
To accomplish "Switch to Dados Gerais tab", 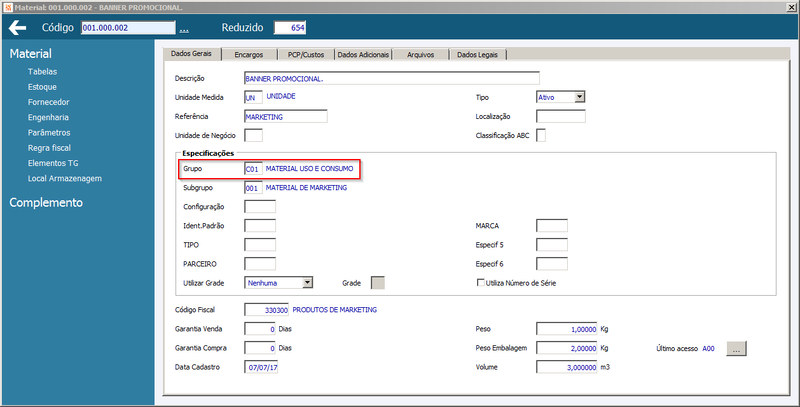I will pos(191,54).
